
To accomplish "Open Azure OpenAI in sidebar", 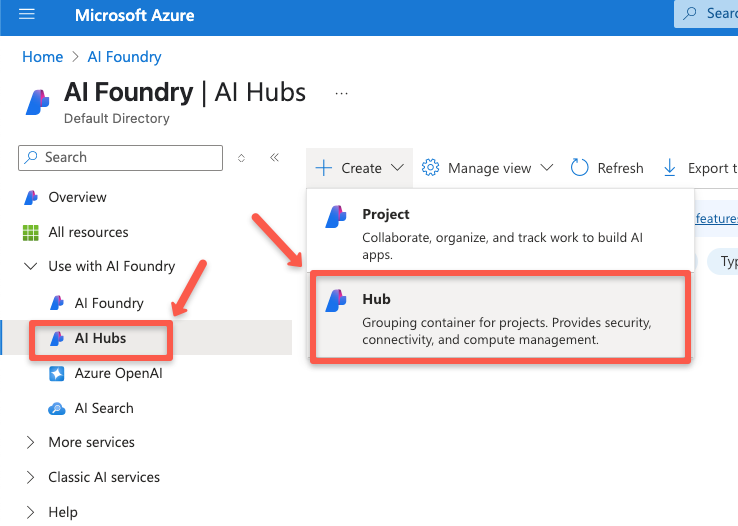I will coord(119,374).
